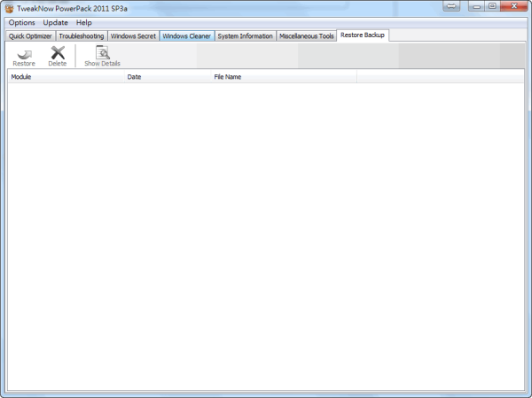Click the TweakNow app icon in title bar
Image resolution: width=532 pixels, height=398 pixels.
pyautogui.click(x=10, y=9)
